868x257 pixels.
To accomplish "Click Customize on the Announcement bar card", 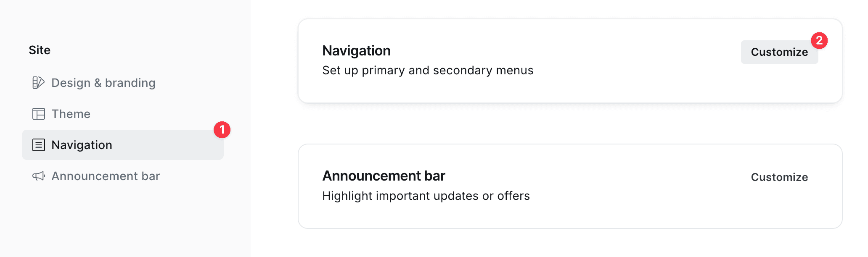I will [779, 177].
